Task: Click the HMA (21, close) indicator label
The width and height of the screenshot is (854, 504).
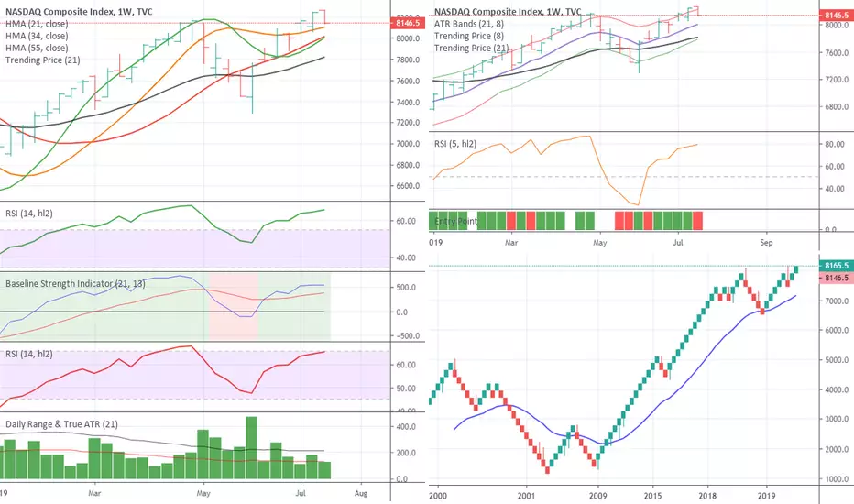Action: (x=37, y=24)
